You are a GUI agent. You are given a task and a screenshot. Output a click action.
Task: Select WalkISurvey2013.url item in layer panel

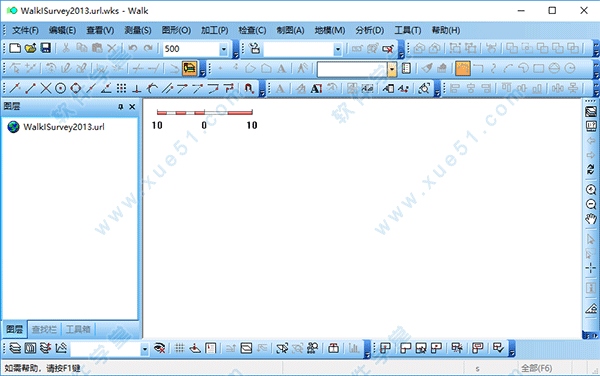coord(64,127)
